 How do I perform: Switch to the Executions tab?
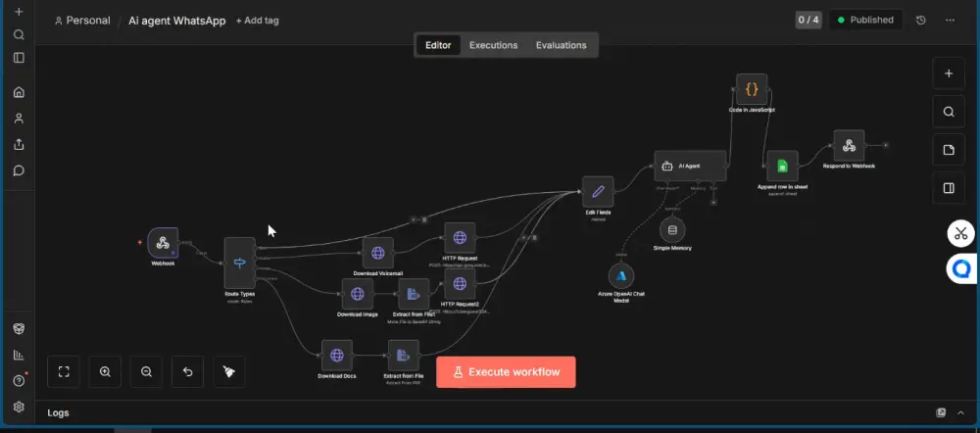tap(493, 45)
